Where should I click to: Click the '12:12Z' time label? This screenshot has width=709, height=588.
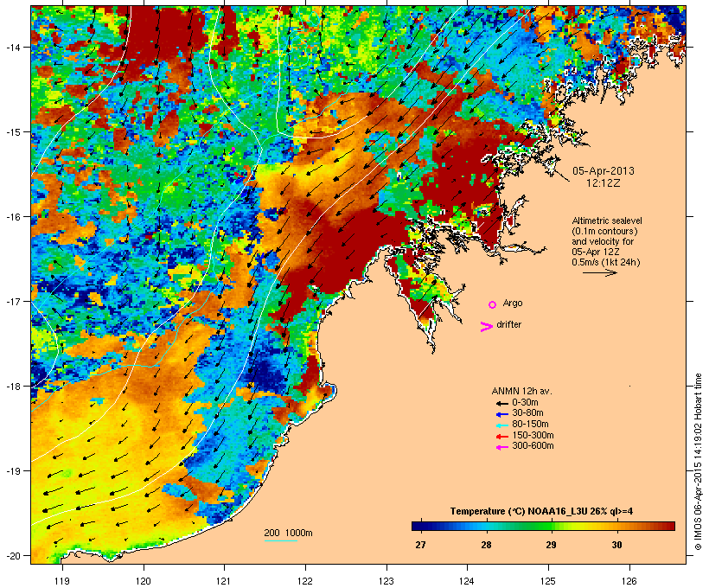pyautogui.click(x=604, y=183)
